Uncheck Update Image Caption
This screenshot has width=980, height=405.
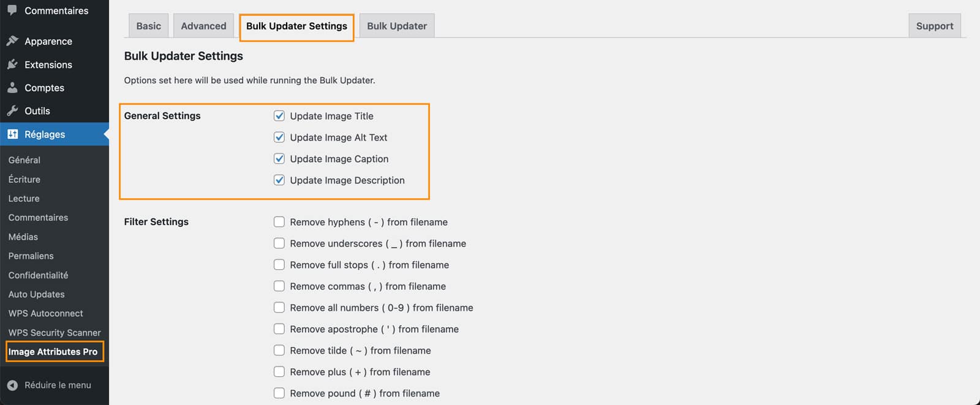[x=279, y=158]
